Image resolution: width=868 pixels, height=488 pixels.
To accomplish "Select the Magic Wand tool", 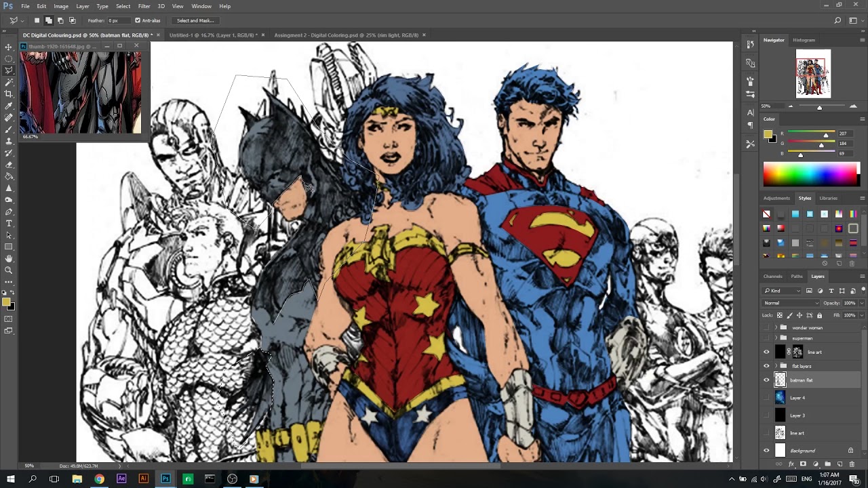I will click(9, 82).
